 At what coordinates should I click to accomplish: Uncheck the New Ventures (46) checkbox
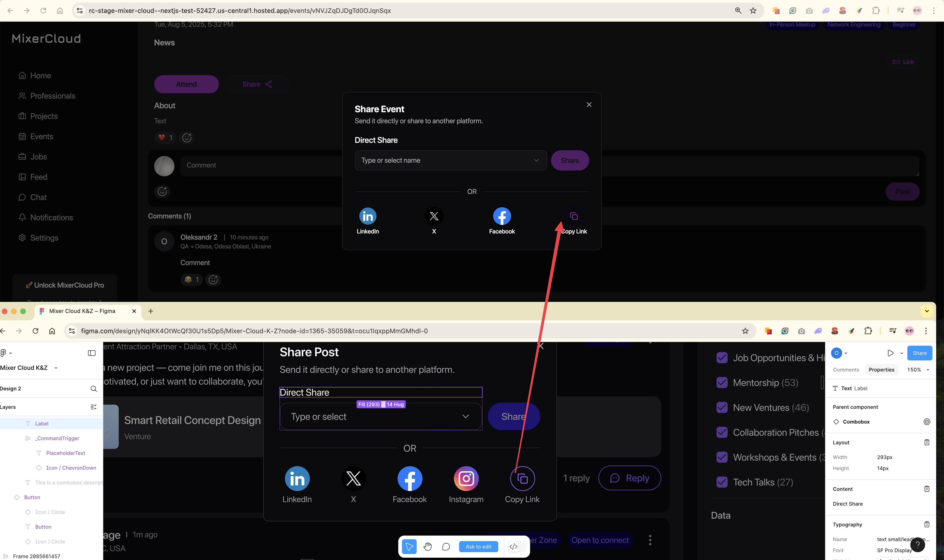pyautogui.click(x=722, y=407)
